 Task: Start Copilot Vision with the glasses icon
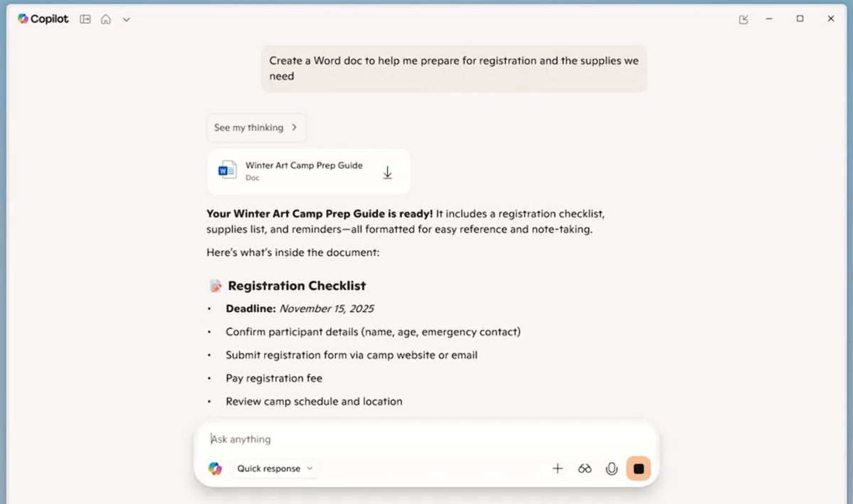tap(585, 468)
